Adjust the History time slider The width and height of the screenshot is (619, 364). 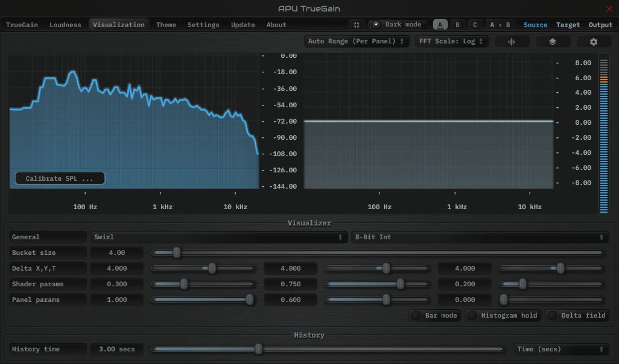point(328,349)
